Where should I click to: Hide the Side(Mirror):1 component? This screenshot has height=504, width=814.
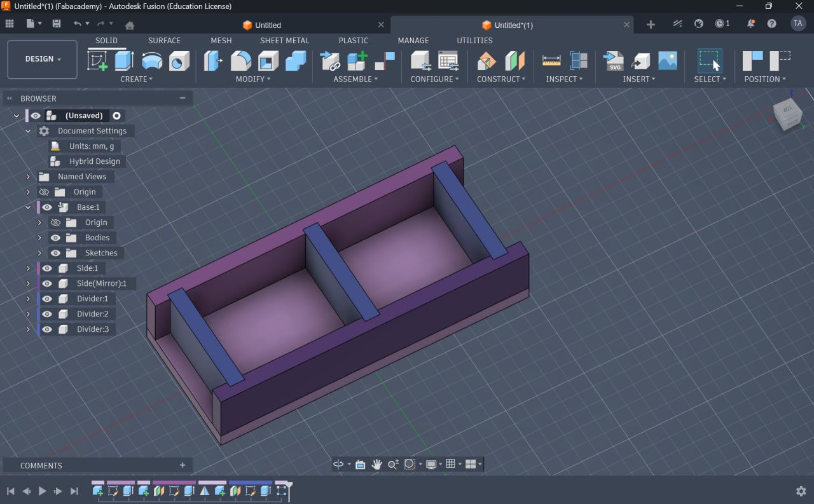[47, 283]
